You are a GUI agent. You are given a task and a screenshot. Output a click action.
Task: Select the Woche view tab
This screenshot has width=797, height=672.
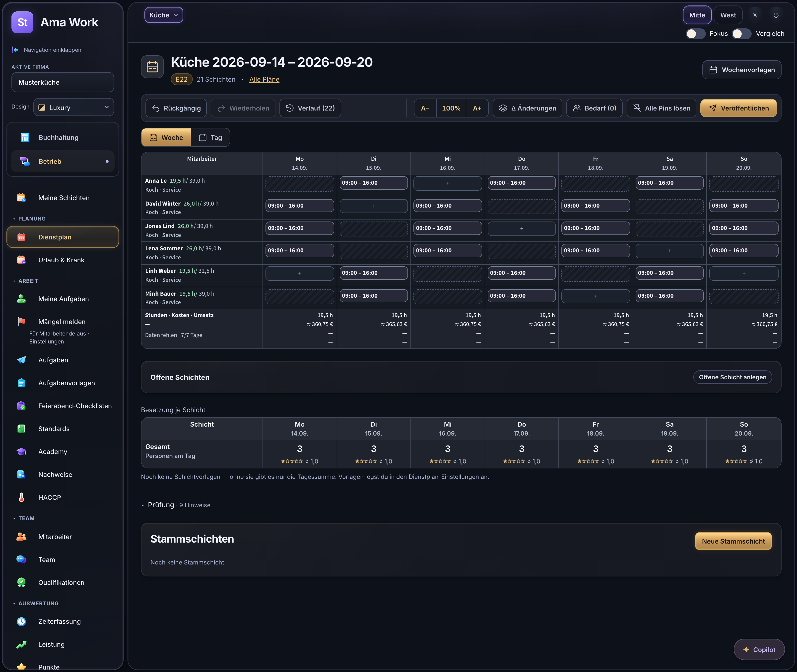166,138
